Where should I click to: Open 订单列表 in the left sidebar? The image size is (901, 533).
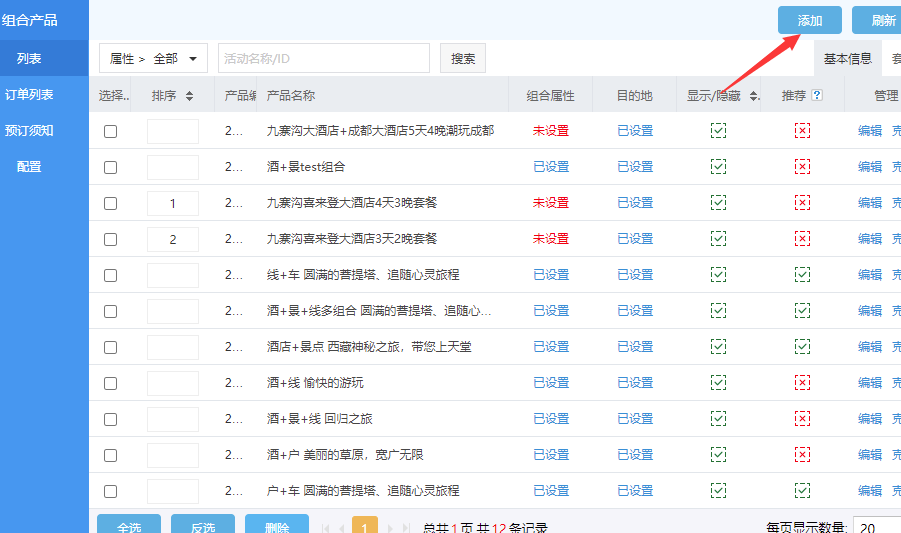pos(30,95)
